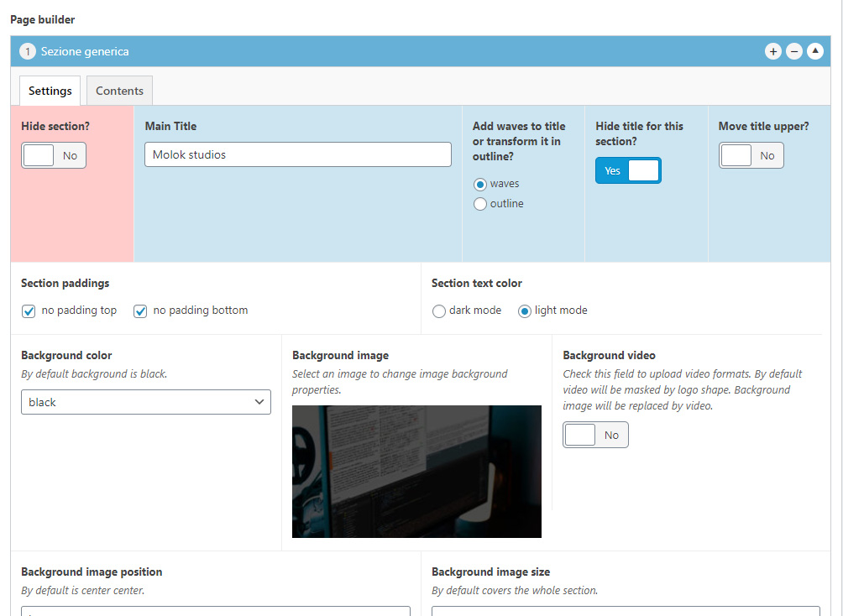Image resolution: width=843 pixels, height=616 pixels.
Task: Switch to the Contents tab
Action: pyautogui.click(x=119, y=91)
